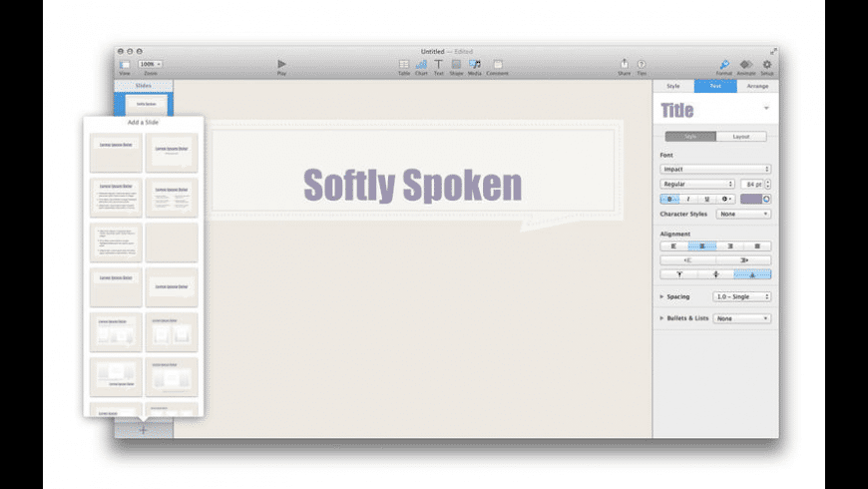Image resolution: width=868 pixels, height=489 pixels.
Task: Open Bullets & Lists None dropdown
Action: pos(741,318)
